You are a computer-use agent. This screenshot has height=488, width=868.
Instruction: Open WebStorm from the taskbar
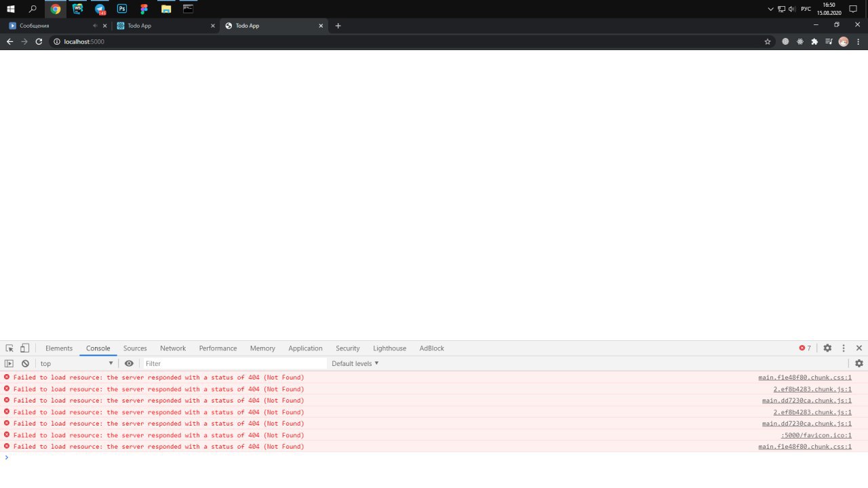click(x=77, y=9)
